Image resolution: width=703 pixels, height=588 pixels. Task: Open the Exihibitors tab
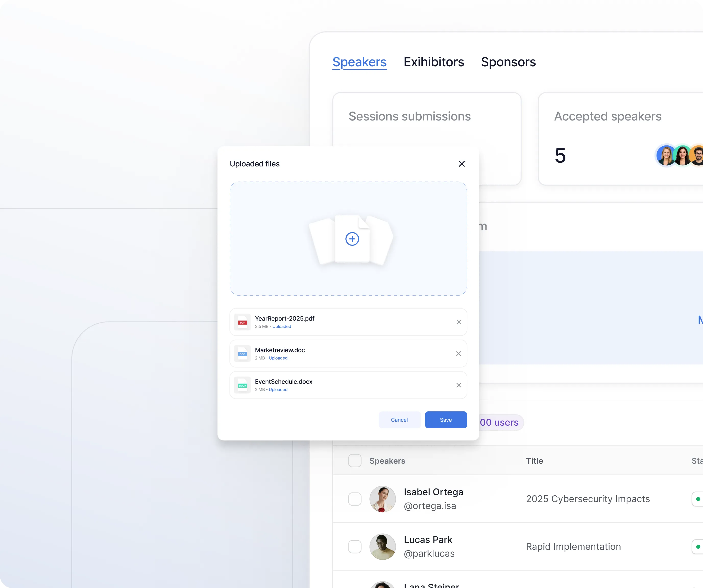(433, 62)
